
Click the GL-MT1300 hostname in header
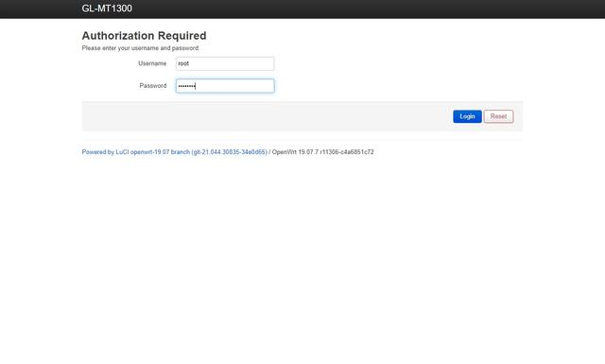[x=107, y=9]
